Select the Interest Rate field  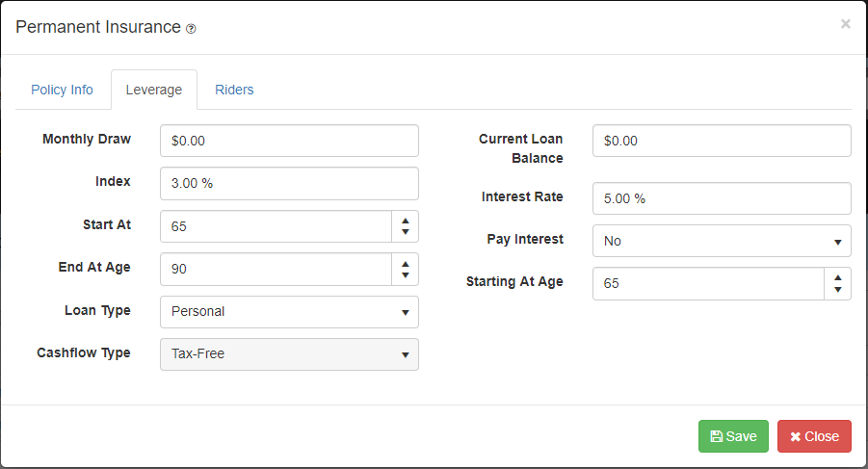pyautogui.click(x=722, y=198)
